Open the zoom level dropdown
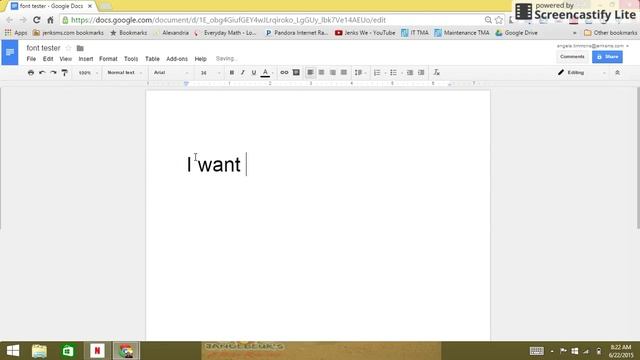 tap(87, 73)
